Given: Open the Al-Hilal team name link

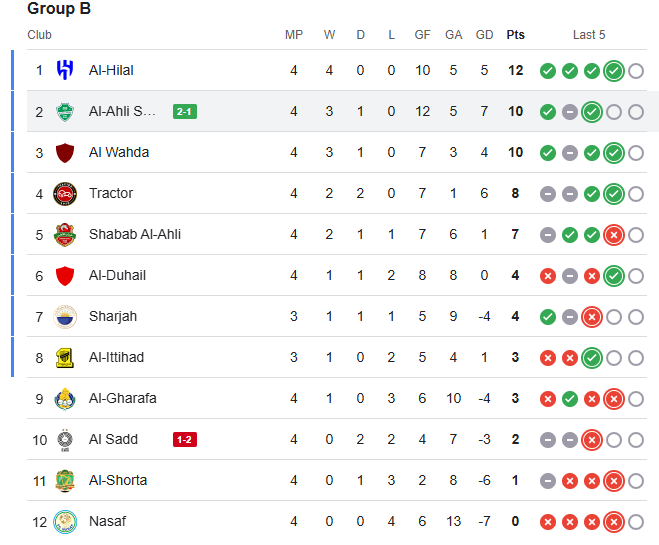Looking at the screenshot, I should coord(111,71).
